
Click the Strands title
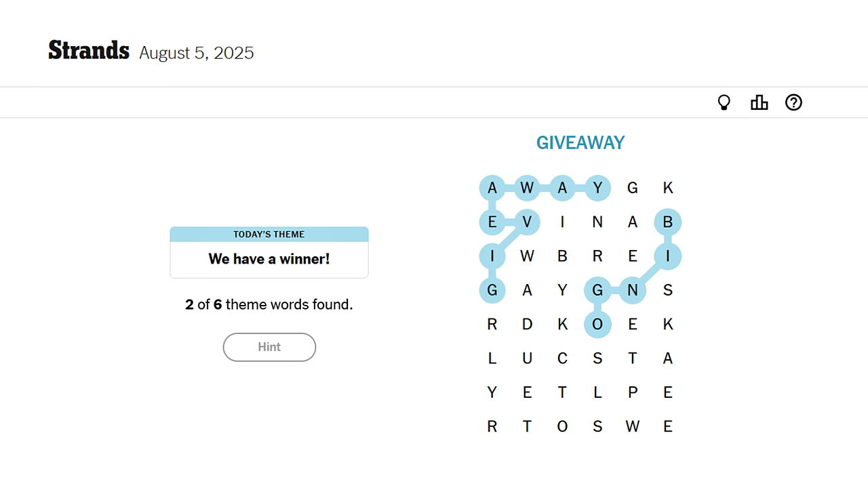pyautogui.click(x=88, y=49)
